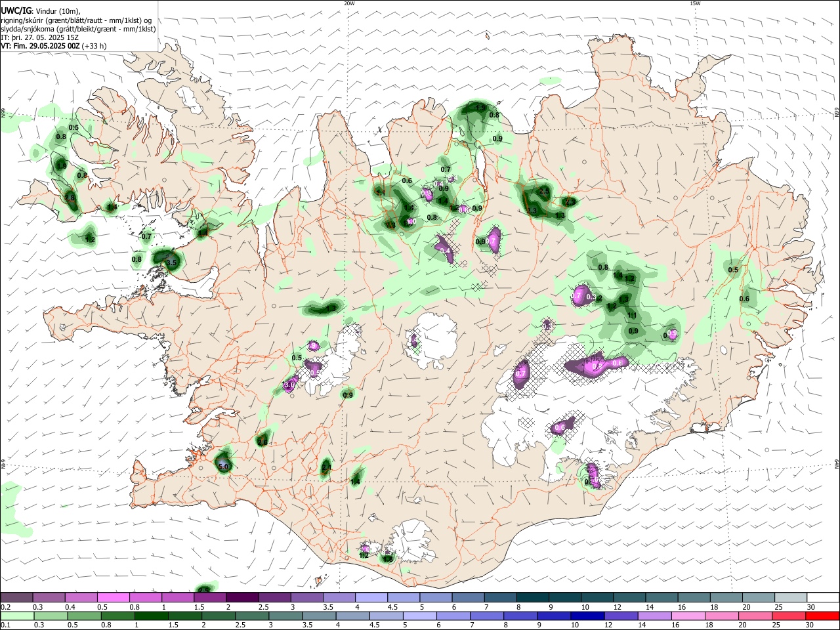The width and height of the screenshot is (840, 630).
Task: Click the 20W longitude label
Action: (x=349, y=3)
